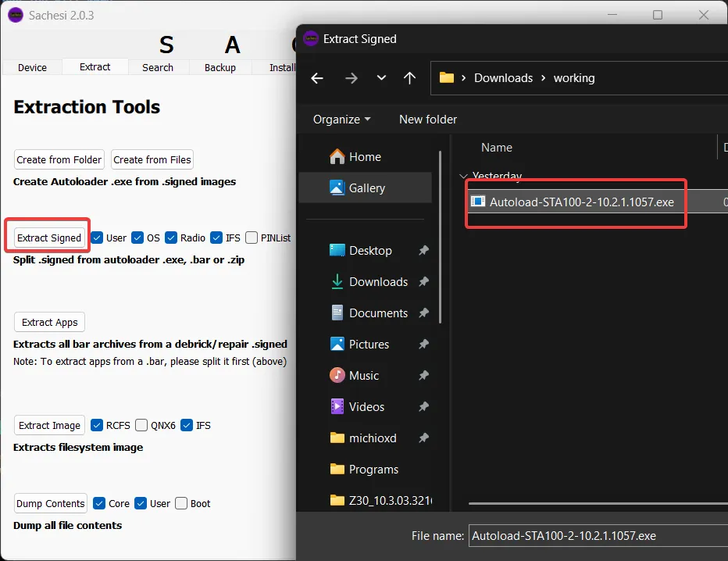
Task: Open the recent locations dropdown in the address bar
Action: (x=380, y=78)
